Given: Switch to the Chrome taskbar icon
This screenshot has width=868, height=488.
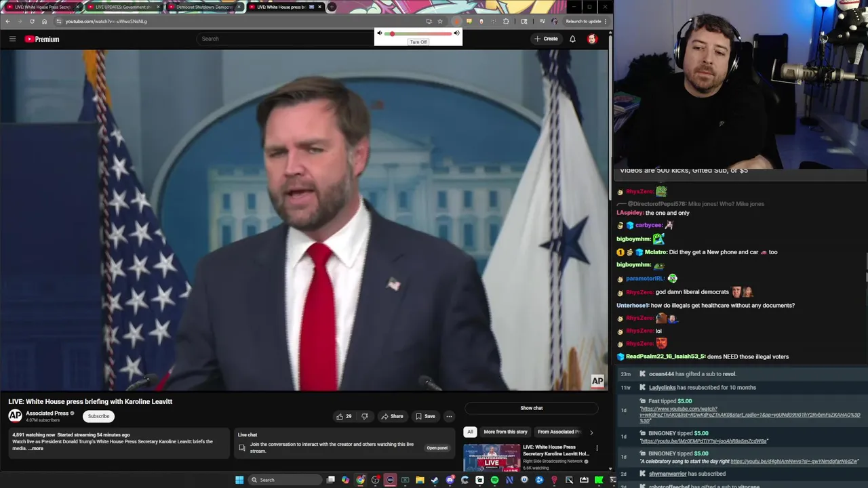Looking at the screenshot, I should pyautogui.click(x=360, y=480).
